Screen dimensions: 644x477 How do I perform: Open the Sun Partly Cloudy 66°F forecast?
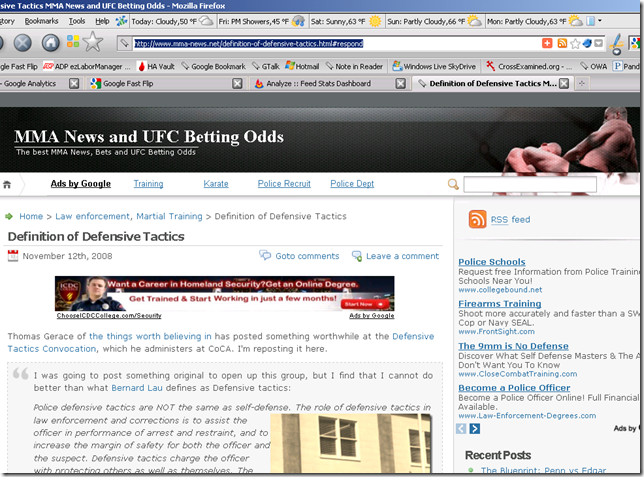[x=435, y=21]
